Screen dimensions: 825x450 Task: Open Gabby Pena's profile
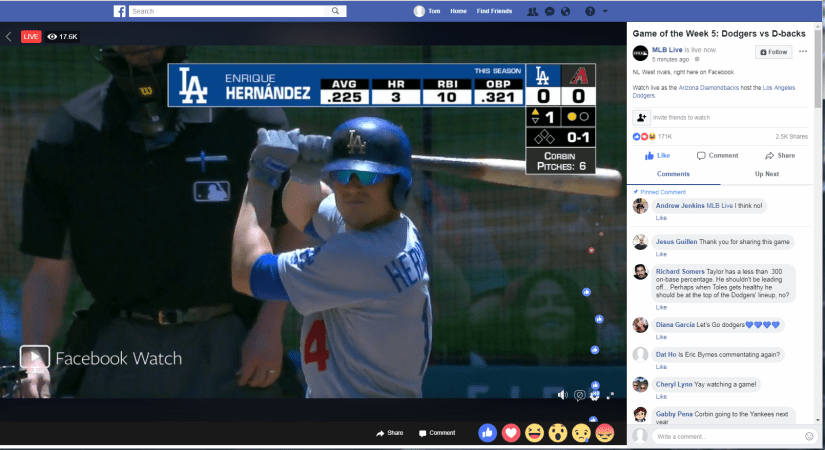tap(674, 414)
